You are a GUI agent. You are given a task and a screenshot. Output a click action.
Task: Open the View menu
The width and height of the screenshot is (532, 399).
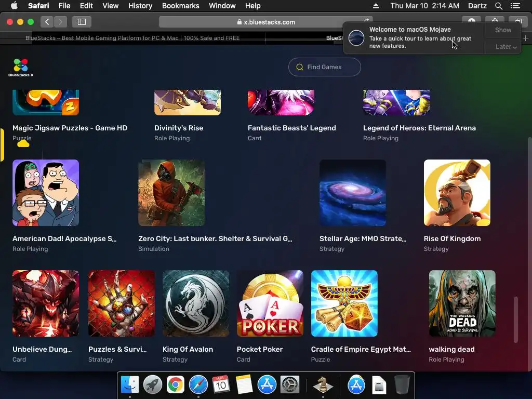tap(110, 6)
